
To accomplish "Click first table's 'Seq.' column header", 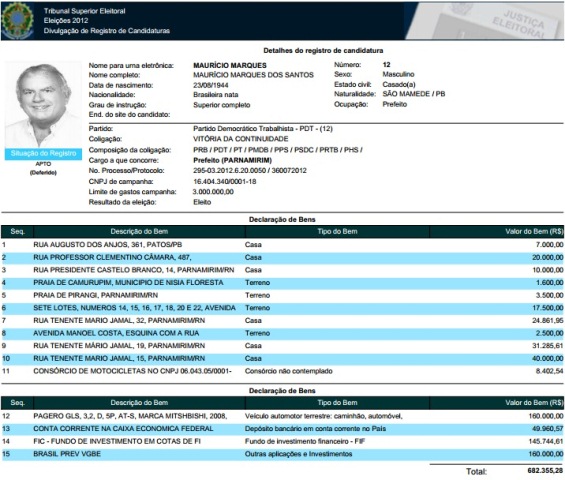I will (18, 231).
